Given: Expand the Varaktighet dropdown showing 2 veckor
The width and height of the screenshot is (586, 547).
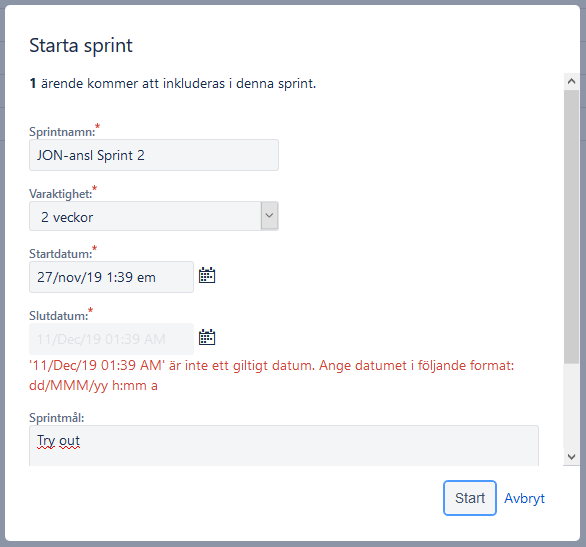Looking at the screenshot, I should 154,216.
